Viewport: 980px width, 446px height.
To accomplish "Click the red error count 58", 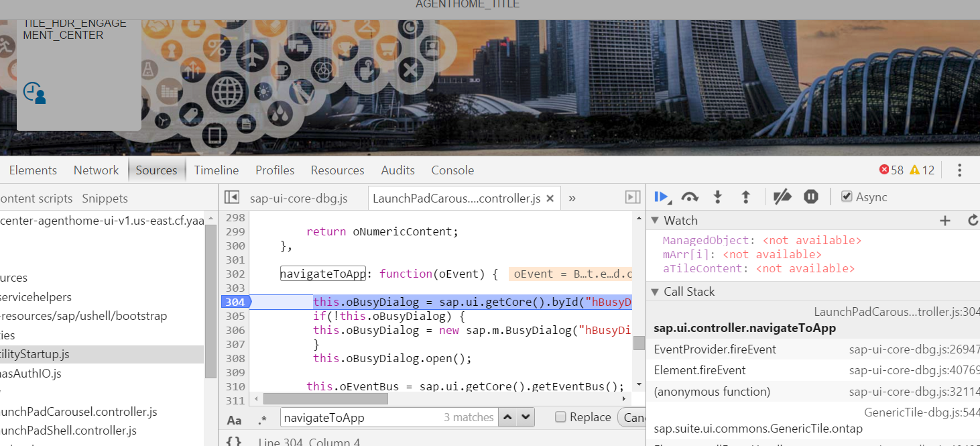I will coord(892,170).
